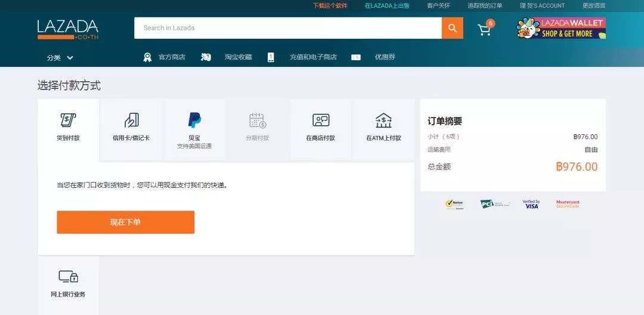This screenshot has height=315, width=644.
Task: Click the Lazada Wallet banner
Action: click(x=561, y=28)
